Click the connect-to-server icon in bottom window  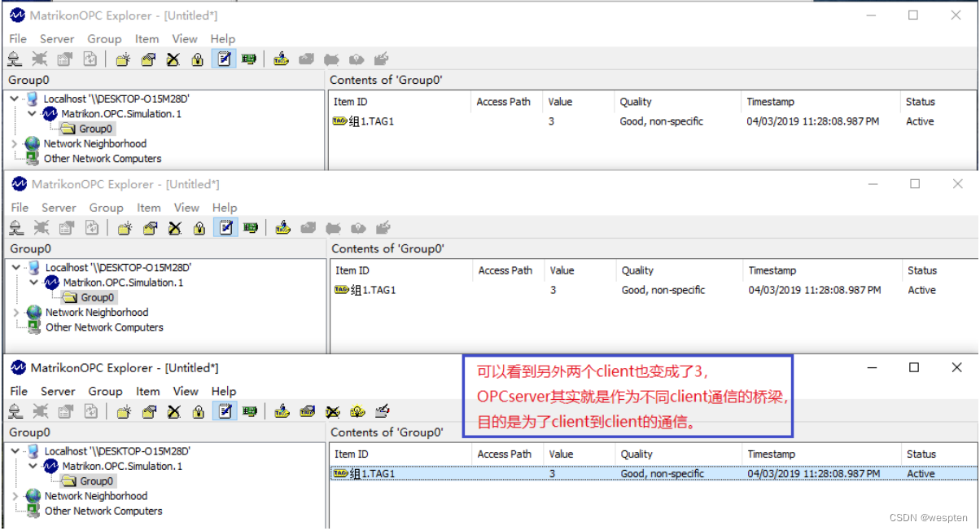[15, 411]
